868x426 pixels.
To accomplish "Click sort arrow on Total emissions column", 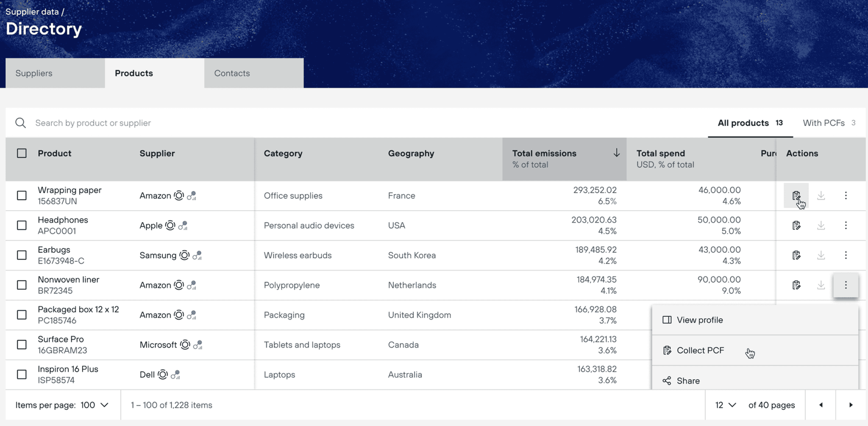I will point(616,153).
